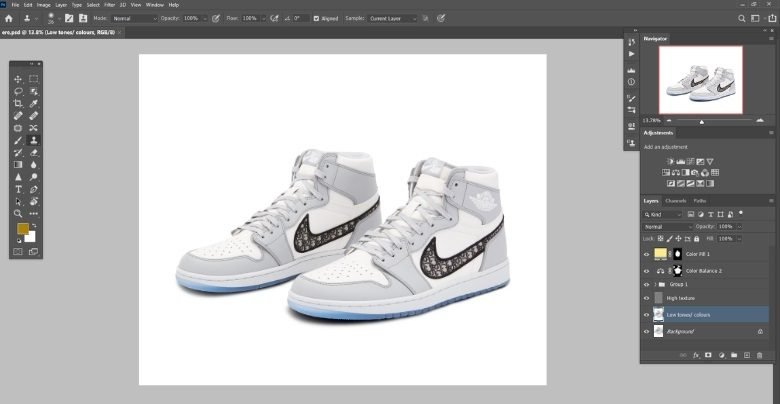Open the Sample Current Layer dropdown

pyautogui.click(x=393, y=18)
